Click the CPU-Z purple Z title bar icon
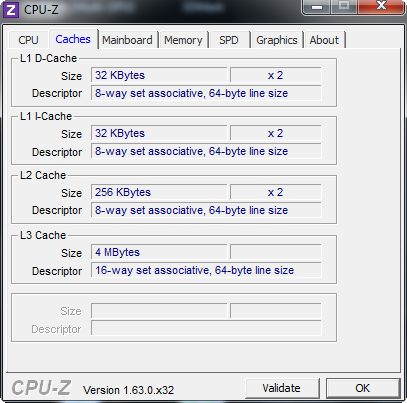The image size is (407, 403). click(x=11, y=9)
